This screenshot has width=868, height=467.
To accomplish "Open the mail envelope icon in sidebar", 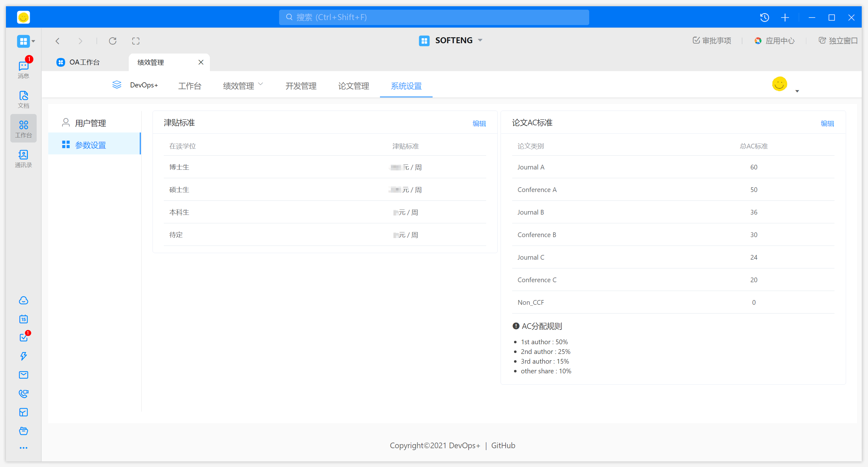I will pyautogui.click(x=23, y=375).
